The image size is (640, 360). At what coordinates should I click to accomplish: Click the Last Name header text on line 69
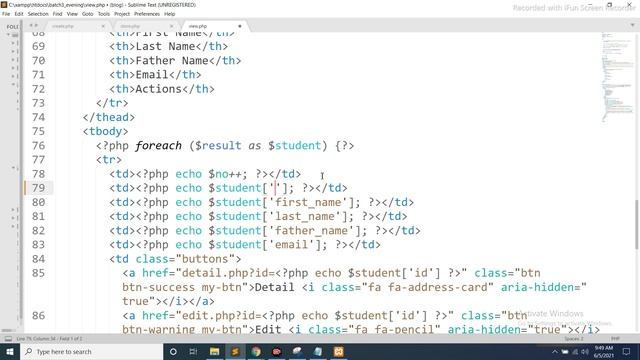coord(165,47)
